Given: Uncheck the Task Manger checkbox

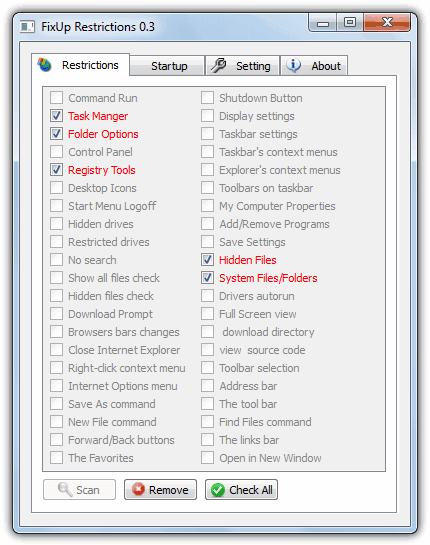Looking at the screenshot, I should coord(56,116).
